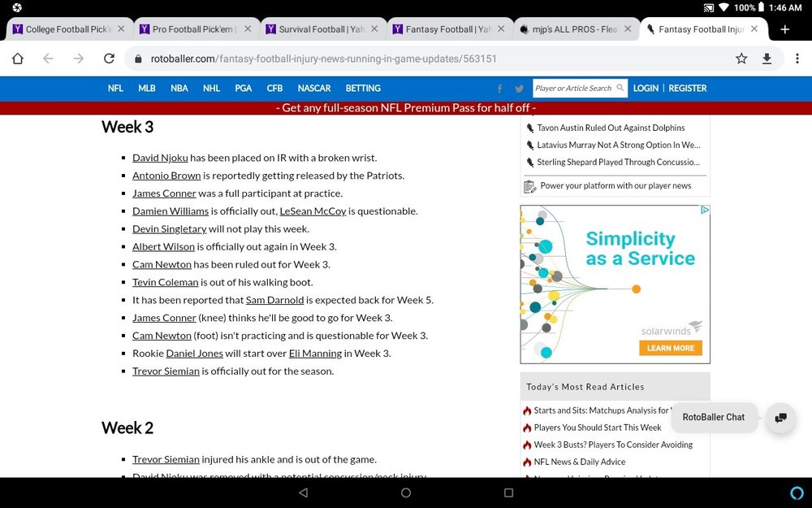Open the Antonio Brown player link

166,176
